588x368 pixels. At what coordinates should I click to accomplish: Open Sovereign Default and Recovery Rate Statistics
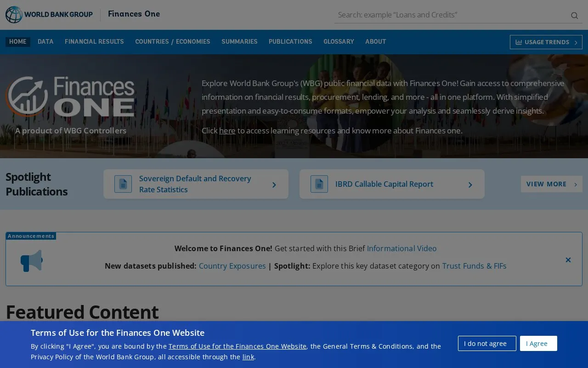click(195, 184)
